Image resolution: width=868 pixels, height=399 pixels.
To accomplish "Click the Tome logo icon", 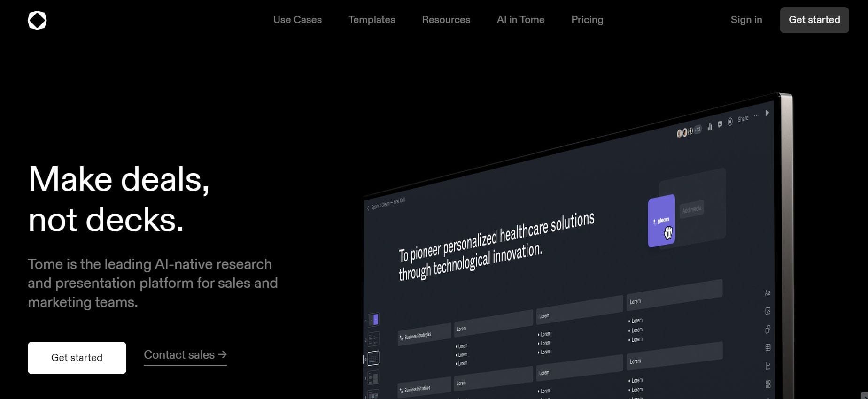I will pyautogui.click(x=37, y=20).
